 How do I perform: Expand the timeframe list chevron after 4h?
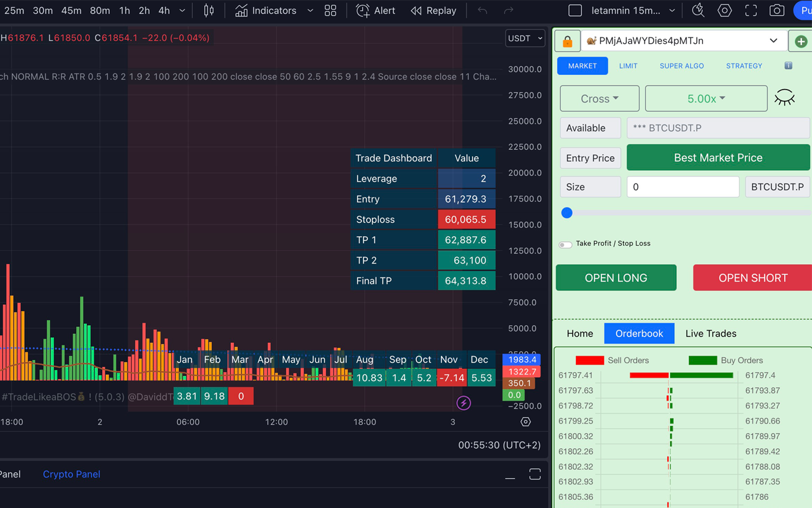click(183, 11)
